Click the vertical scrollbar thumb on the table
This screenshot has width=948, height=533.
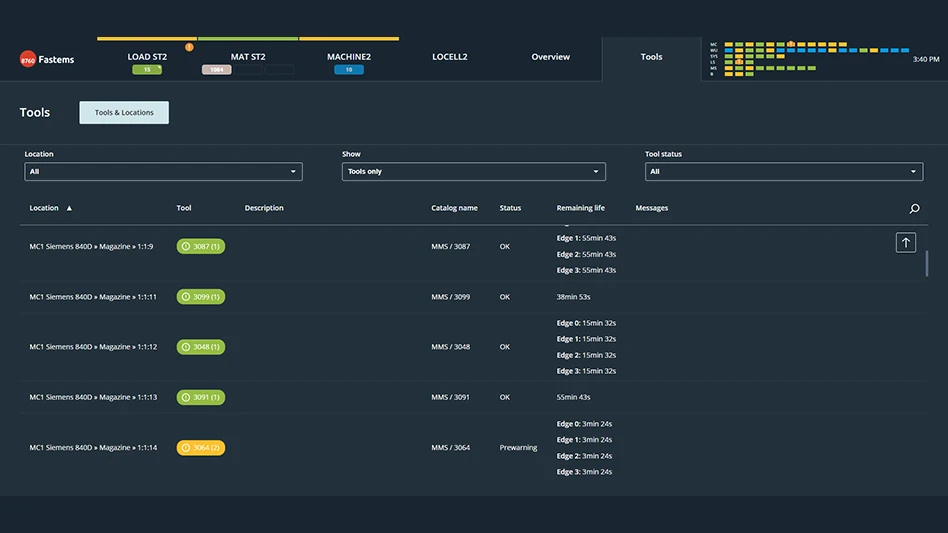click(x=927, y=263)
